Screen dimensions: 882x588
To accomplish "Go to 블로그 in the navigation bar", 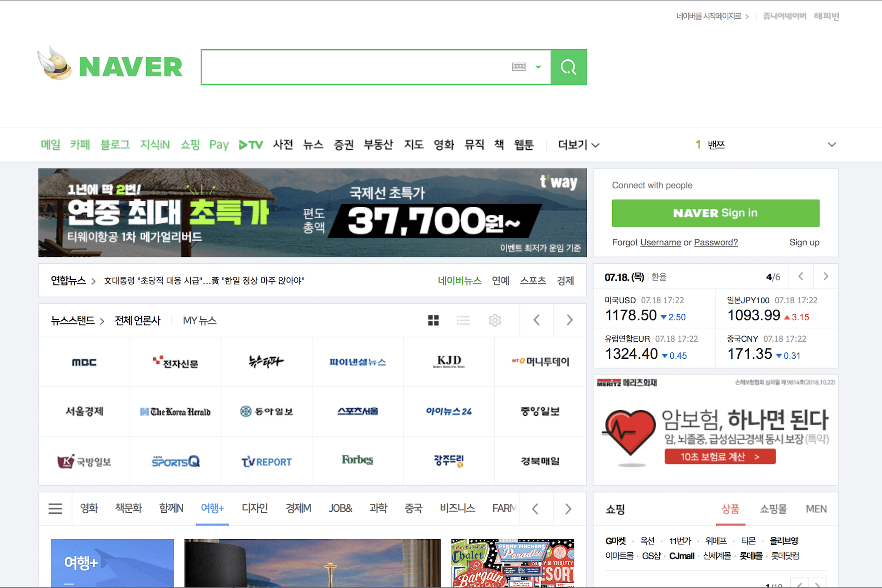I will [115, 145].
